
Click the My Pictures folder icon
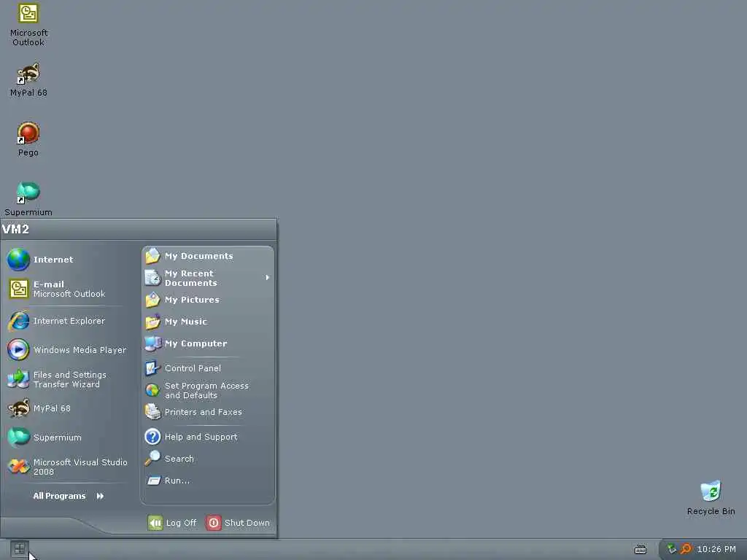click(x=152, y=300)
